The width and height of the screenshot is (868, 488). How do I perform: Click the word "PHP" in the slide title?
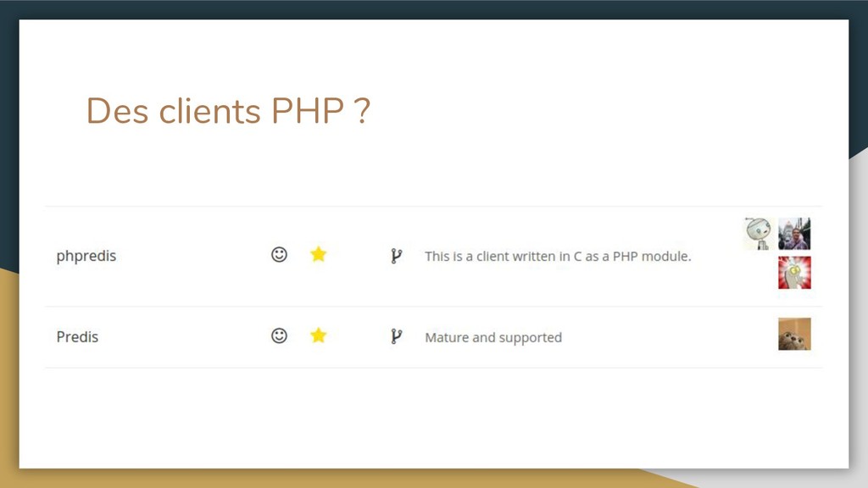[307, 111]
